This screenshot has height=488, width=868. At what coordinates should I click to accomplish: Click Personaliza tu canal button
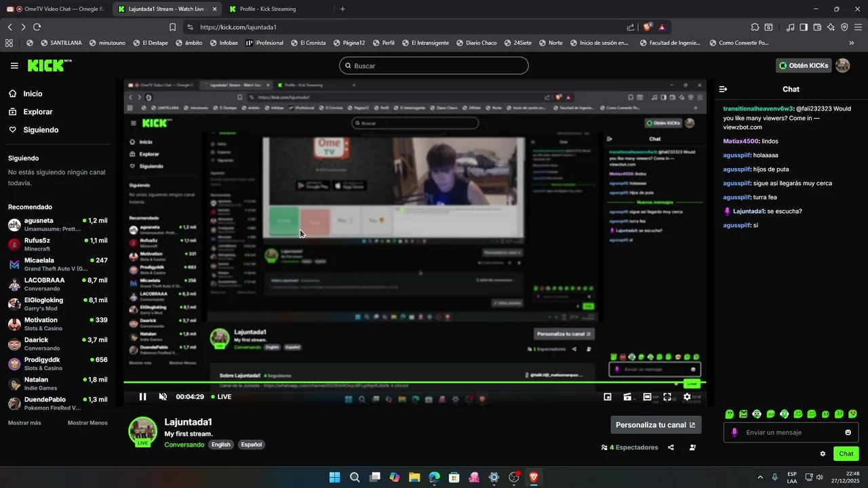[x=656, y=425]
